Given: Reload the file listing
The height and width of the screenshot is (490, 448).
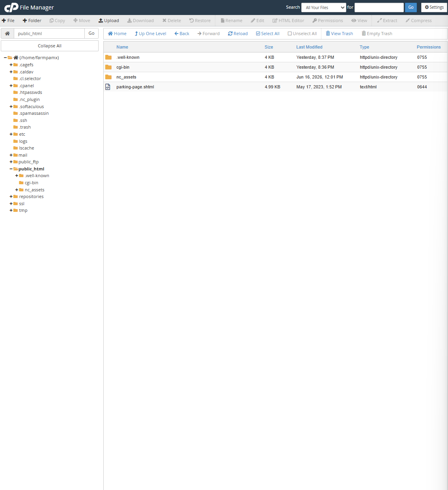Looking at the screenshot, I should 238,34.
